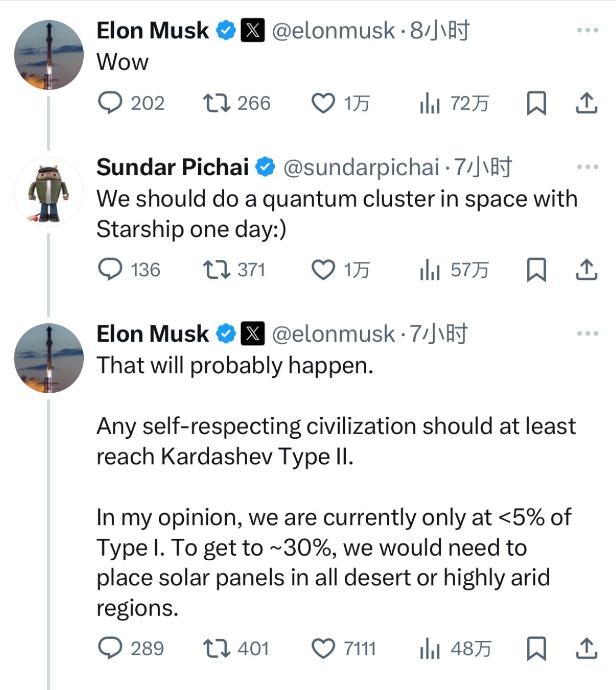Viewport: 616px width, 690px height.
Task: Like Elon Musk's "Wow" tweet
Action: pyautogui.click(x=323, y=103)
